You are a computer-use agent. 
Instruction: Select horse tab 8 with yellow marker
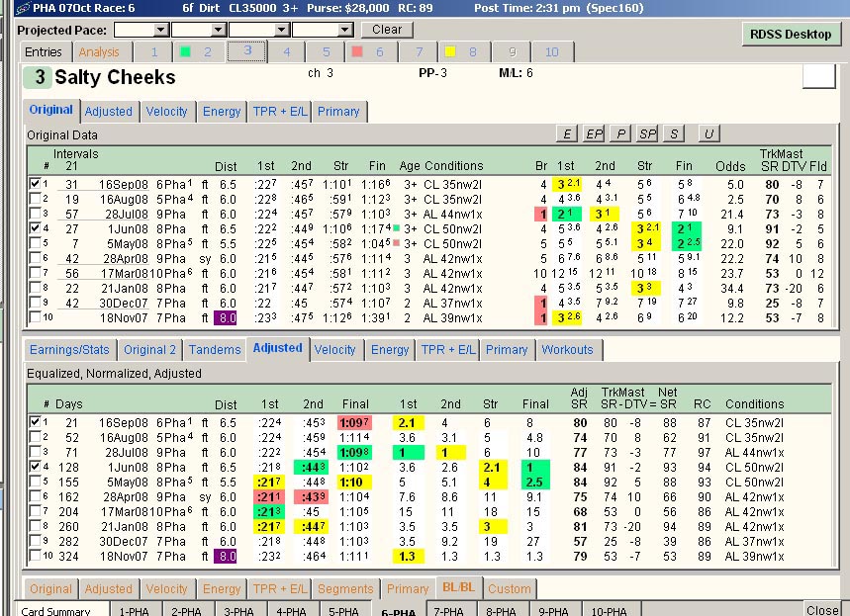tap(464, 52)
